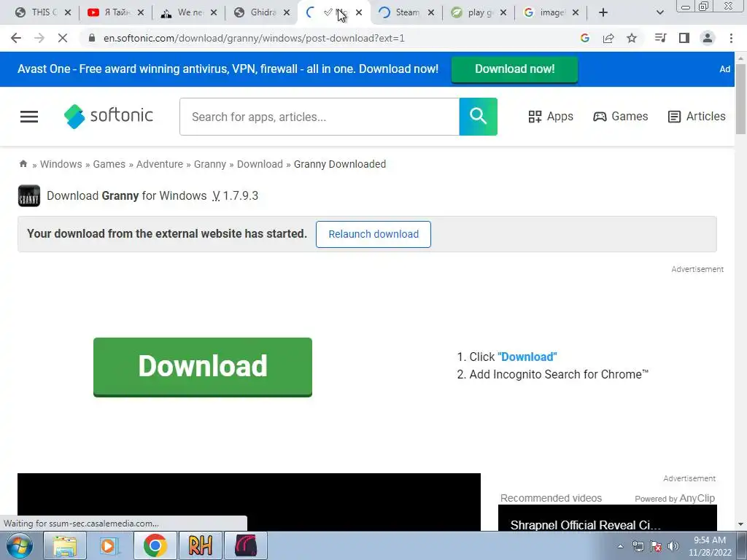Screen dimensions: 747x560
Task: Click Download in the breadcrumb
Action: (x=260, y=164)
